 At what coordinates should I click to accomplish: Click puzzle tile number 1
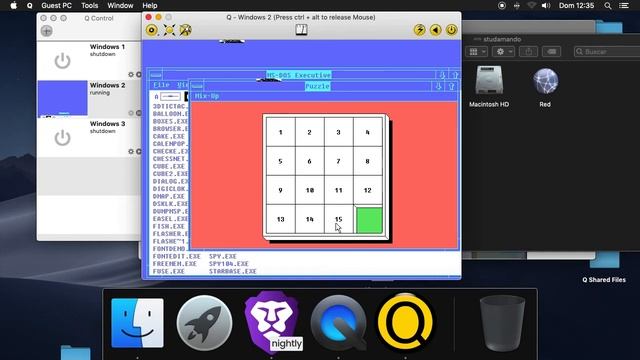pyautogui.click(x=280, y=132)
